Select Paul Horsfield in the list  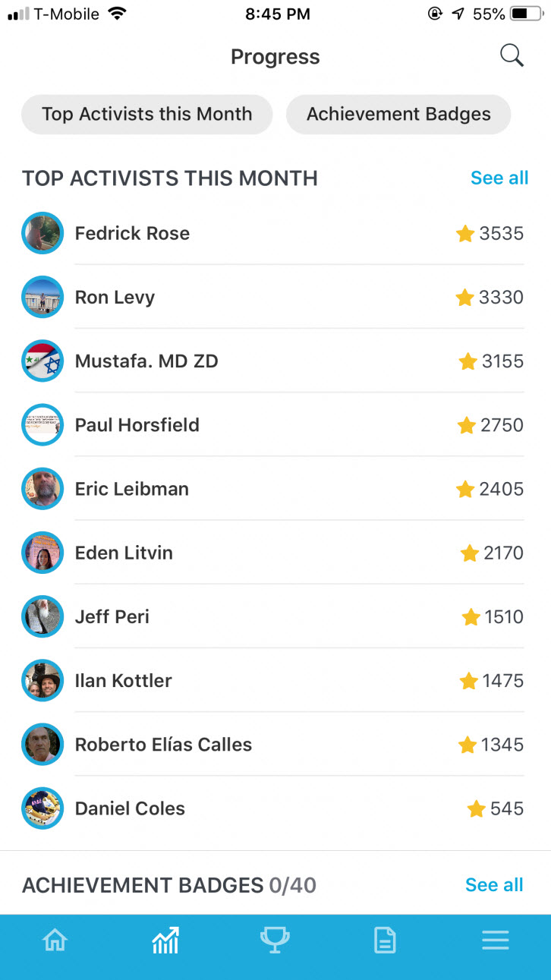pos(137,425)
